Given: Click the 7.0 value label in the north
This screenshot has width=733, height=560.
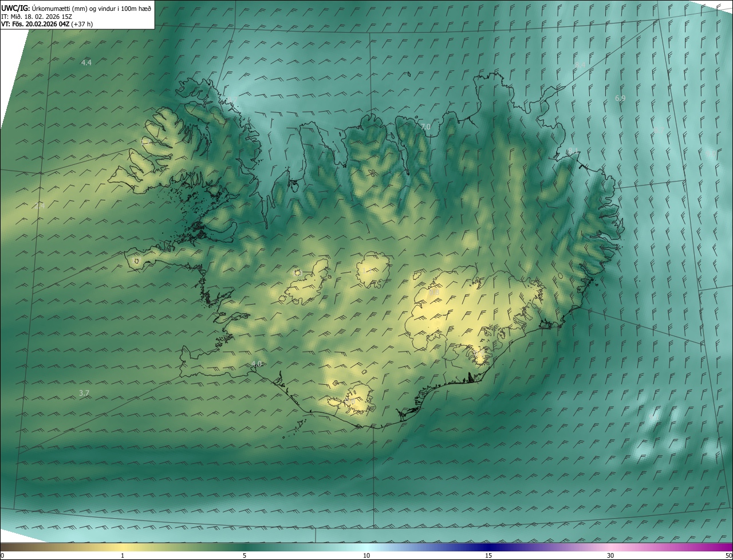Looking at the screenshot, I should point(425,127).
